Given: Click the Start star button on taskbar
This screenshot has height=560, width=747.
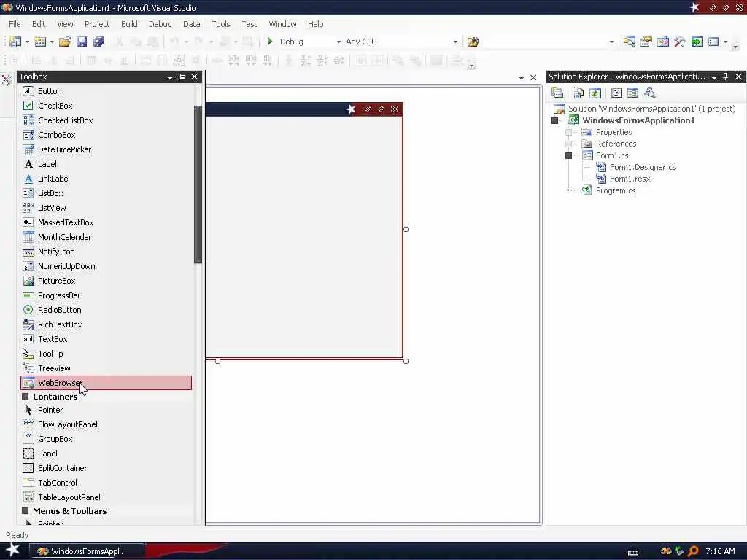Looking at the screenshot, I should pyautogui.click(x=13, y=551).
